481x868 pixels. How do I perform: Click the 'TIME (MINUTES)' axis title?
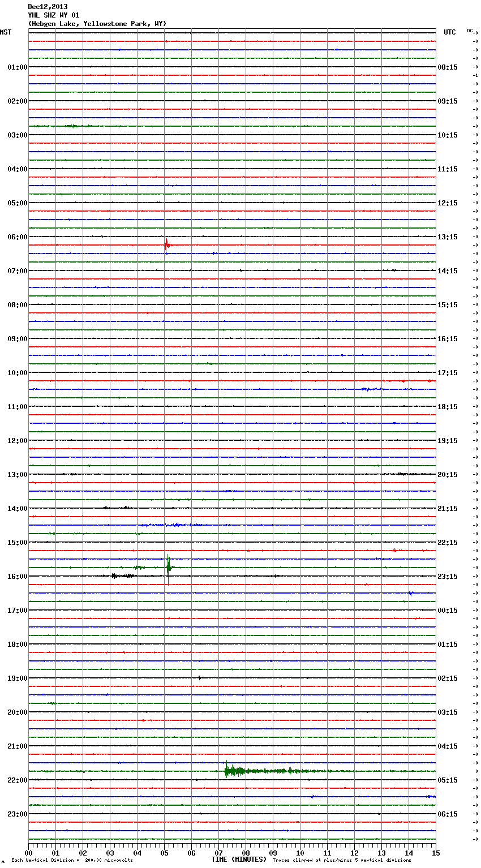point(239,860)
